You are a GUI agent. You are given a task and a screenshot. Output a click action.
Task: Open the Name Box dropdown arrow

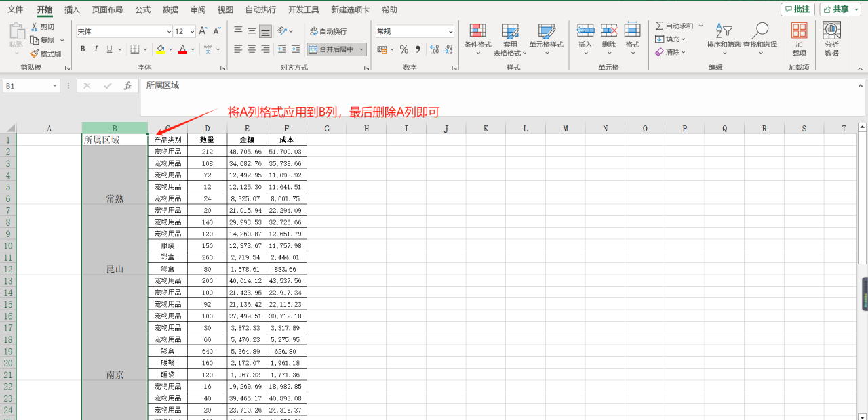tap(55, 86)
